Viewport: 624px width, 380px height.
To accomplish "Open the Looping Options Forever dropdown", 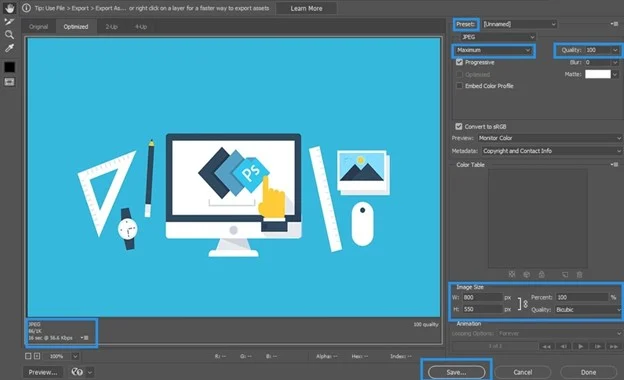I will tap(560, 333).
